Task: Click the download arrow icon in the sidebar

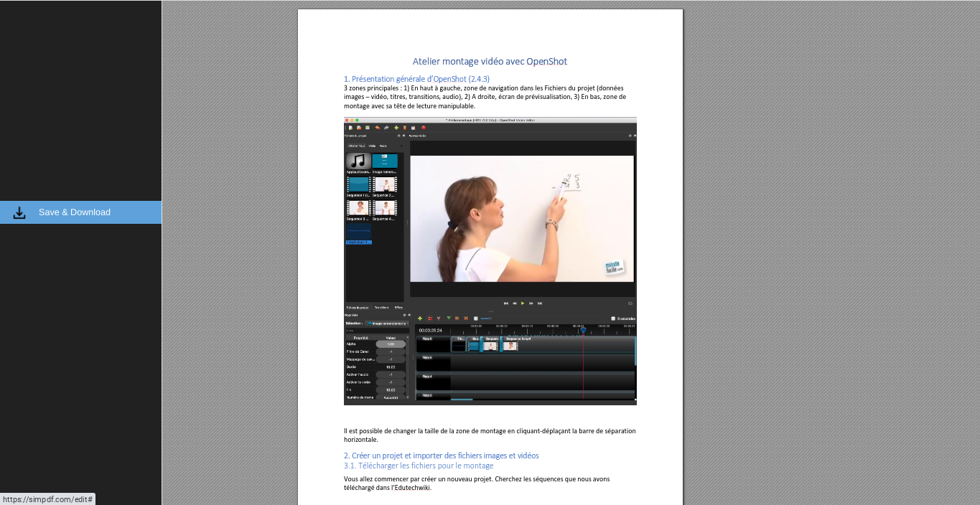Action: [x=19, y=212]
